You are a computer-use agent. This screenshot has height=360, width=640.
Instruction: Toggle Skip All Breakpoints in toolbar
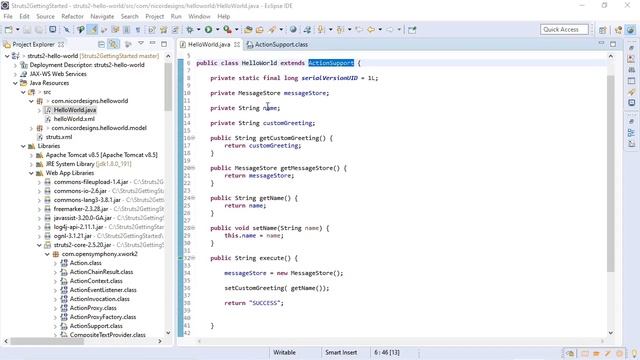[67, 29]
